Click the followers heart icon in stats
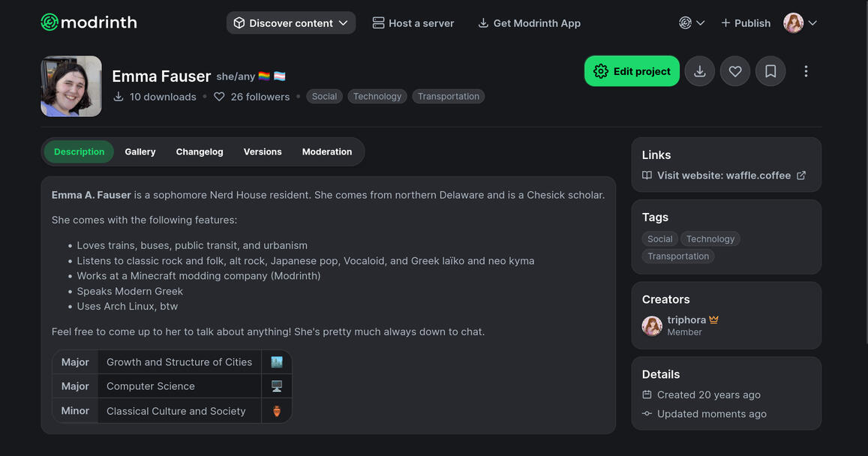Screen dimensions: 868x456 (x=219, y=96)
